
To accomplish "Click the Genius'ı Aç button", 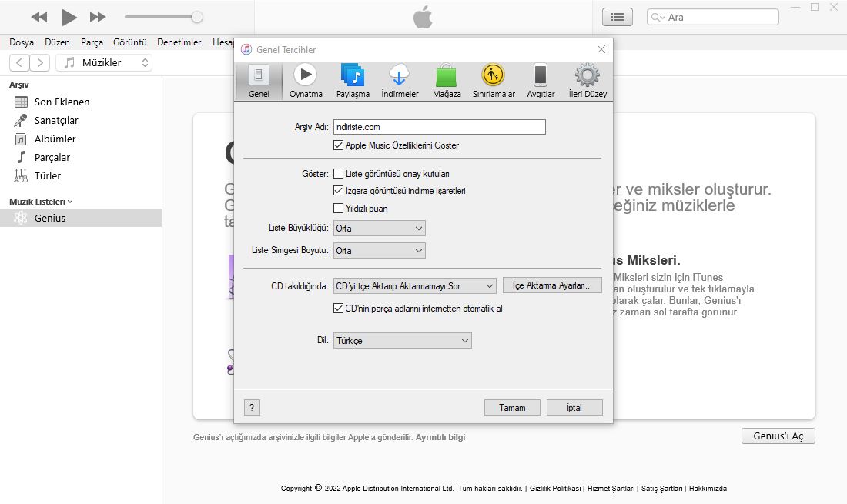I will point(778,436).
